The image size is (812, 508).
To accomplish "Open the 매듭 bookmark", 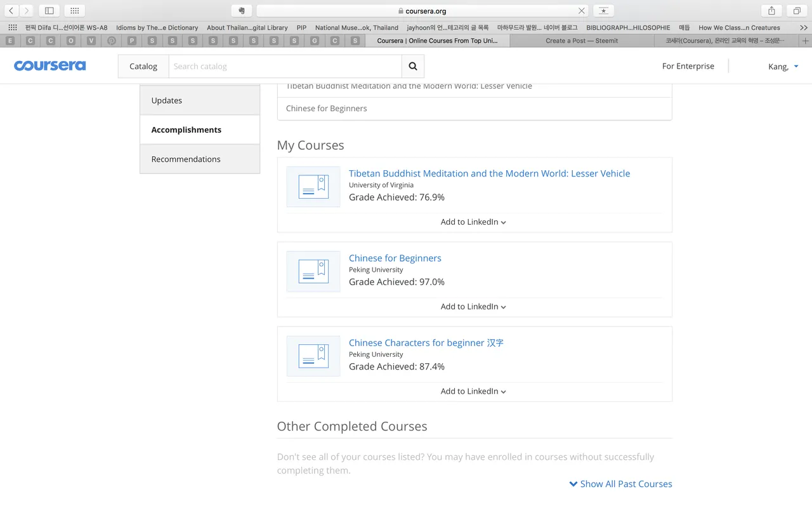I will pyautogui.click(x=684, y=27).
